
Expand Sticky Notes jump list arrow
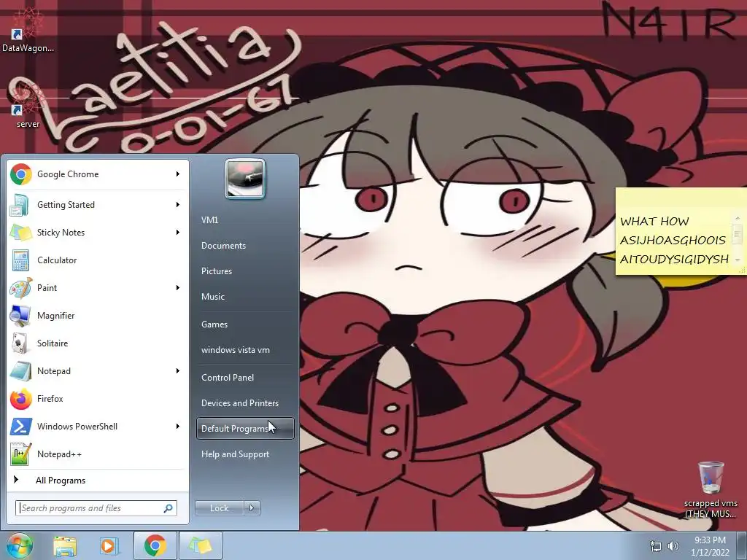[178, 233]
